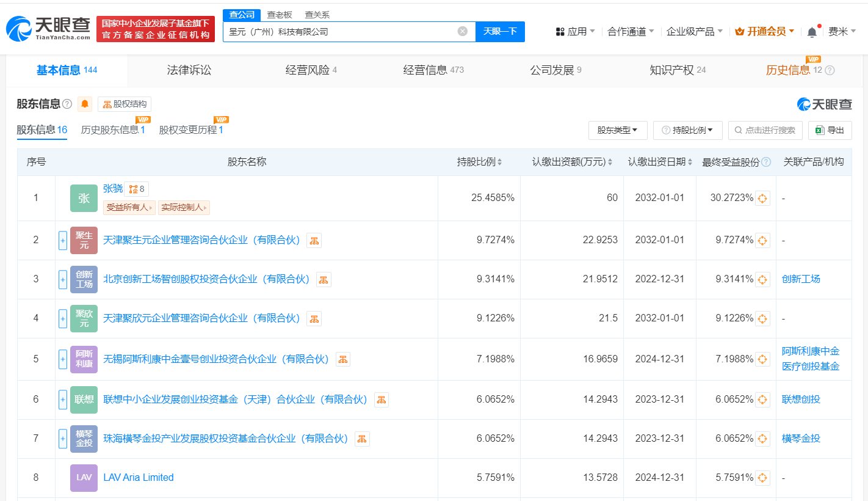Open structure icon for 联想中小企业发展创业投资基金
This screenshot has height=501, width=868.
pyautogui.click(x=382, y=400)
